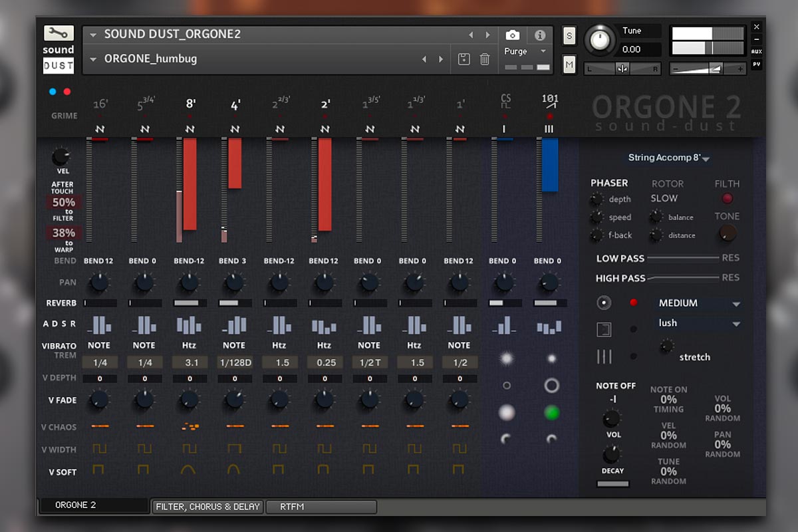Click the NOTE OFF DECAY knob

(611, 455)
